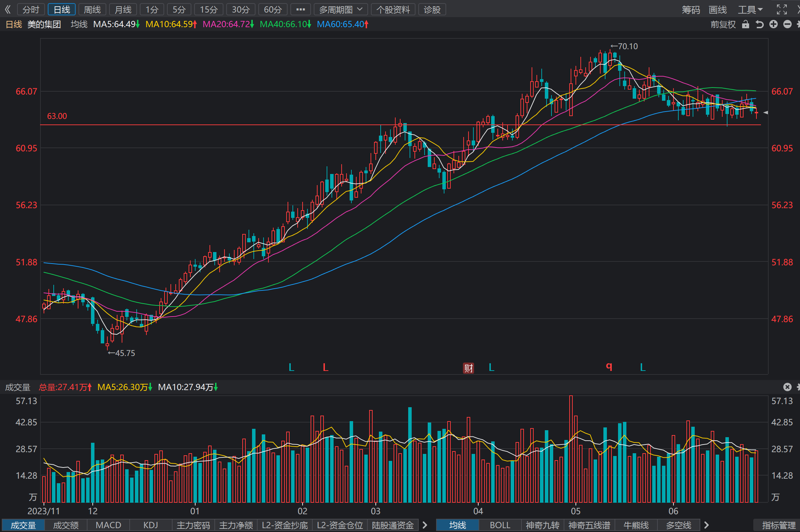Viewport: 800px width, 532px height.
Task: Switch to 主力密码 indicator
Action: tap(193, 525)
